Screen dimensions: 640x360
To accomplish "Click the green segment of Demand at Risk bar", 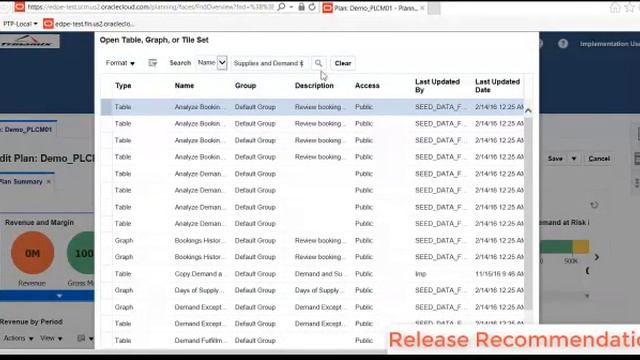I will [x=556, y=247].
